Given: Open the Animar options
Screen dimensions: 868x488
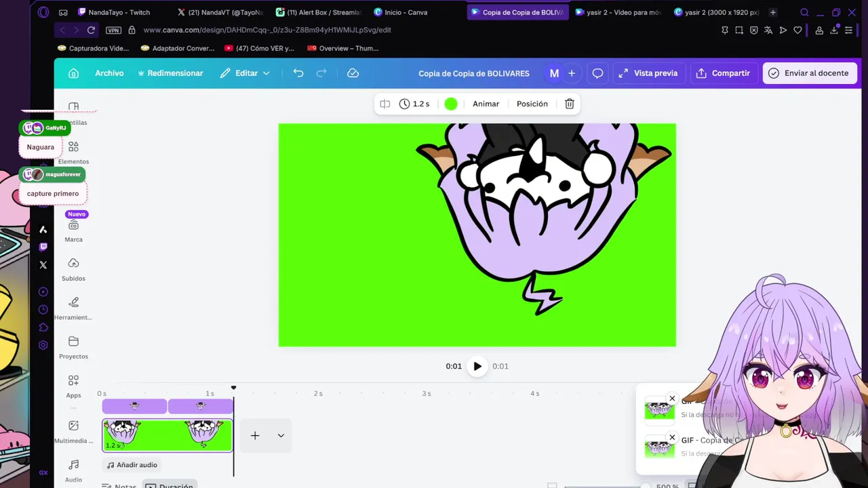Looking at the screenshot, I should (486, 104).
